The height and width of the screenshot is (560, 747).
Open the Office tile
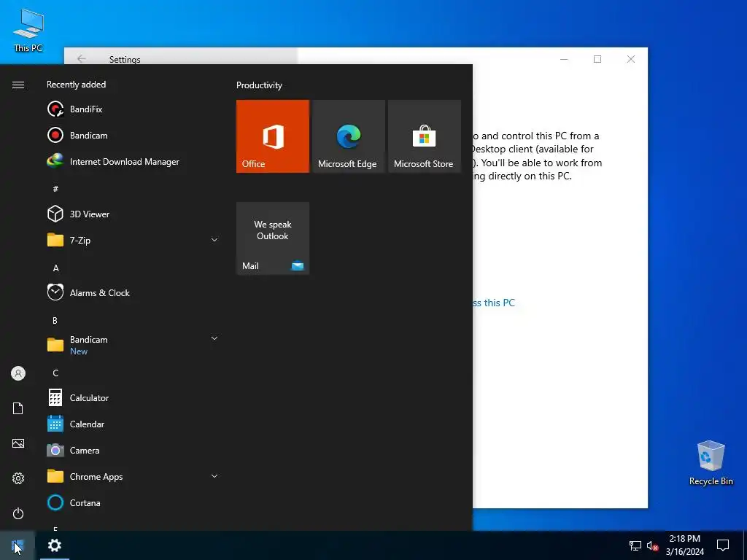coord(273,136)
